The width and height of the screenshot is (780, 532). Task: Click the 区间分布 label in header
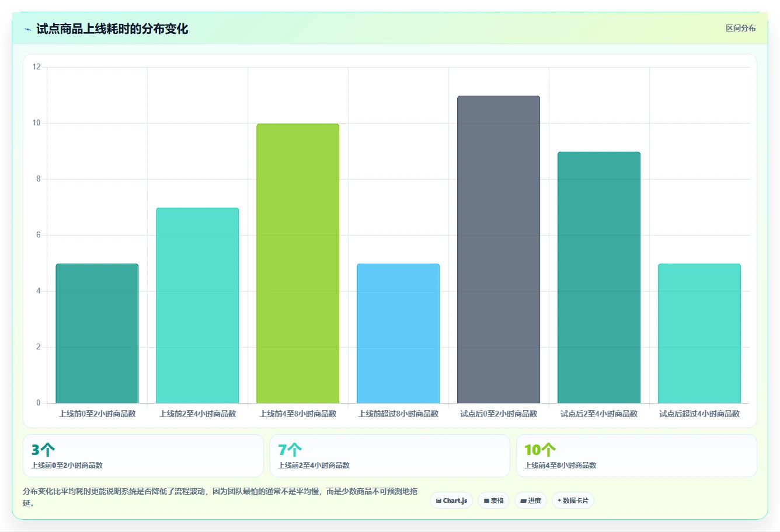[x=741, y=28]
